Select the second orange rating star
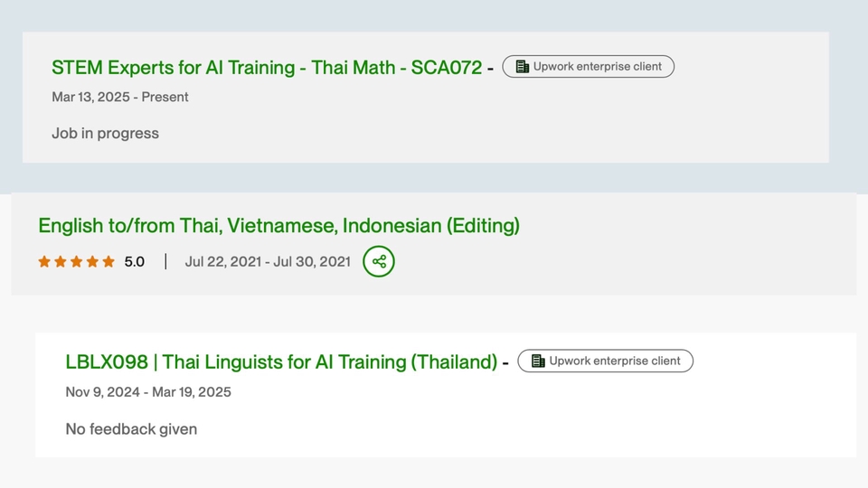The height and width of the screenshot is (488, 868). coord(61,262)
